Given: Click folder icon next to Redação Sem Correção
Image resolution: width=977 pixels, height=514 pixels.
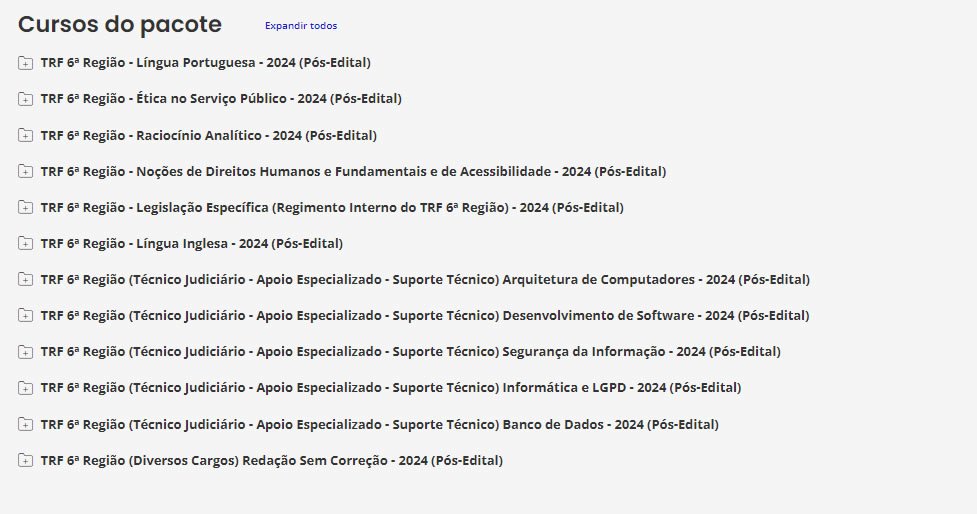Looking at the screenshot, I should (x=25, y=460).
